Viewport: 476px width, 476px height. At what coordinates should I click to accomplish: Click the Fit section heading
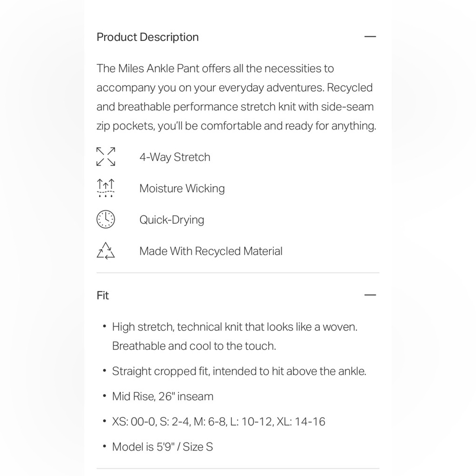point(103,296)
